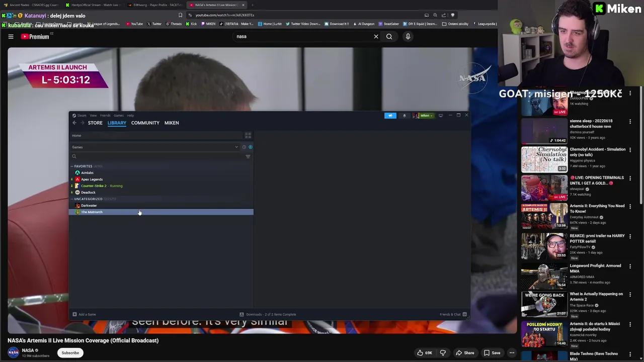The height and width of the screenshot is (362, 644).
Task: Collapse the FAVORITES category in Steam
Action: pos(72,166)
